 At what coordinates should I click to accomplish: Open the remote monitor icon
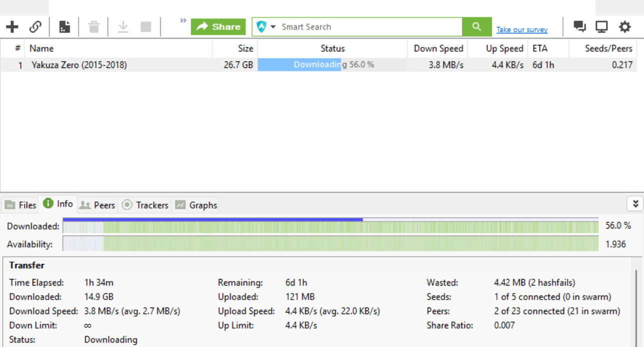(601, 27)
